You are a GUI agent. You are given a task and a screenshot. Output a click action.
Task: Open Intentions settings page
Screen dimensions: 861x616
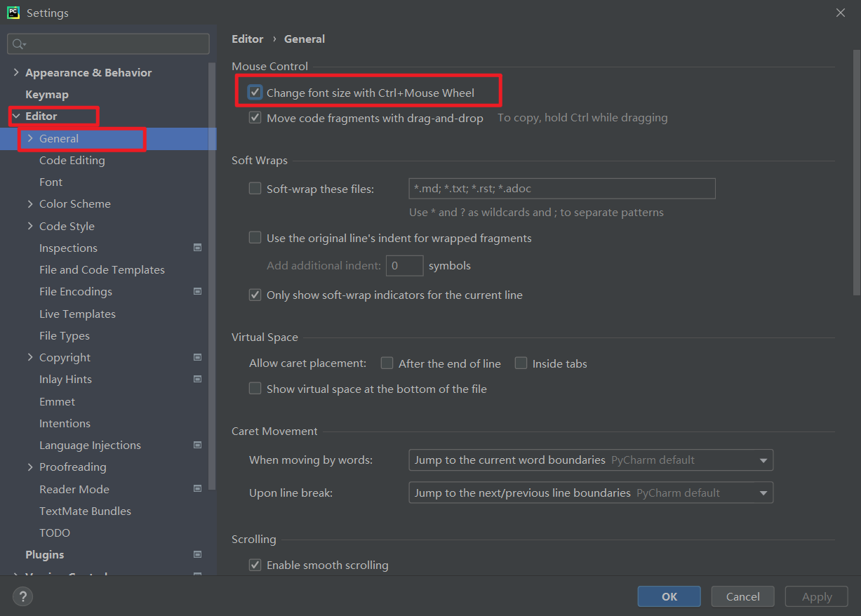65,423
